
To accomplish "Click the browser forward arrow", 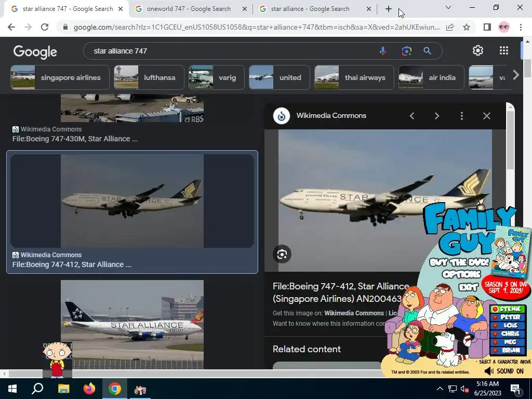I will (28, 27).
